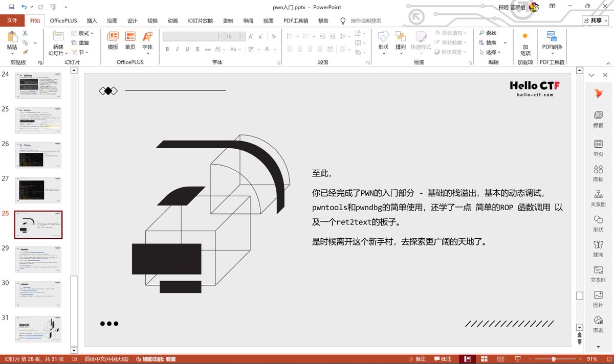Open sidebar 形状 panel

coord(598,223)
